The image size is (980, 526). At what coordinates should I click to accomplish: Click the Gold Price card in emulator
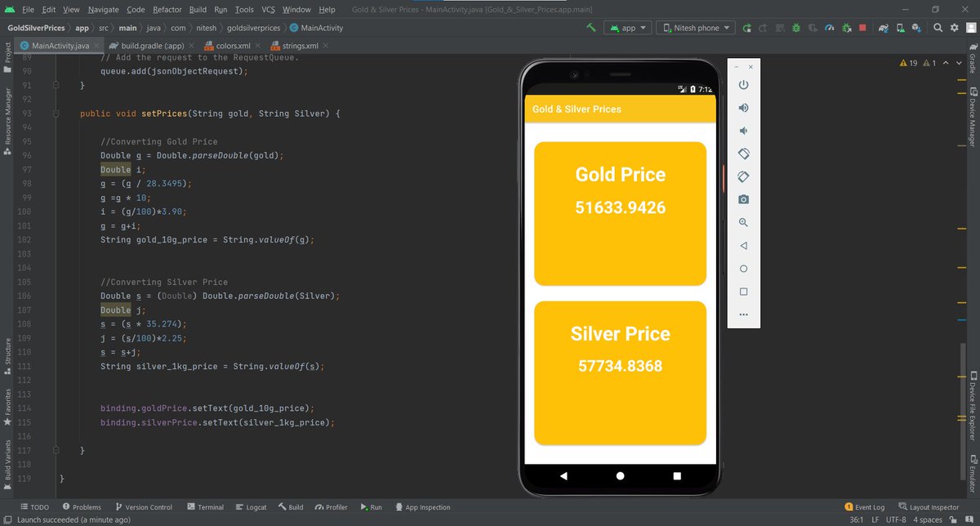coord(621,213)
